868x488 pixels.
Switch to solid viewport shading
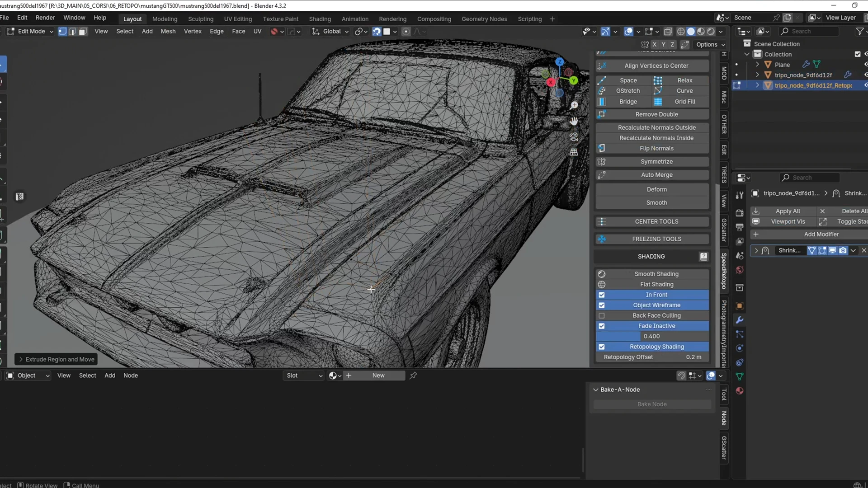click(691, 32)
